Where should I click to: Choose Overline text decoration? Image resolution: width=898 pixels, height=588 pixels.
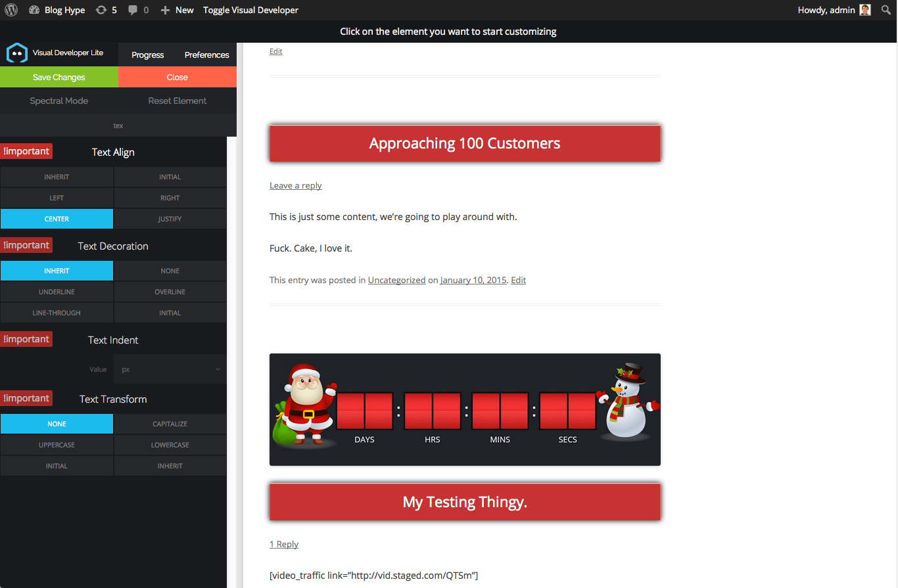[x=170, y=292]
